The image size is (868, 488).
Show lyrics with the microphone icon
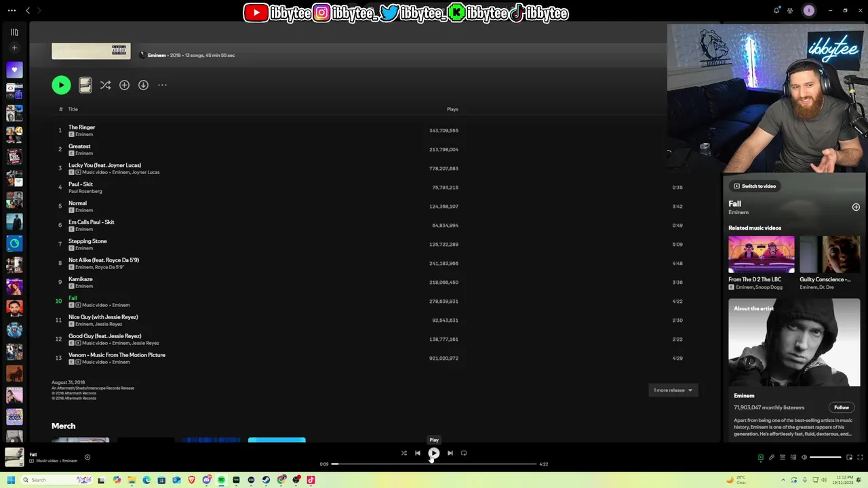click(771, 457)
